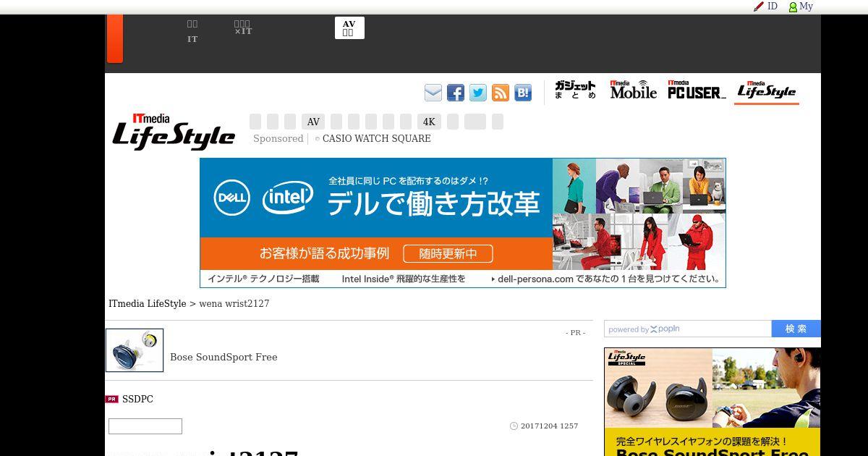Viewport: 868px width, 456px height.
Task: Click the mail newsletter icon
Action: pos(433,93)
